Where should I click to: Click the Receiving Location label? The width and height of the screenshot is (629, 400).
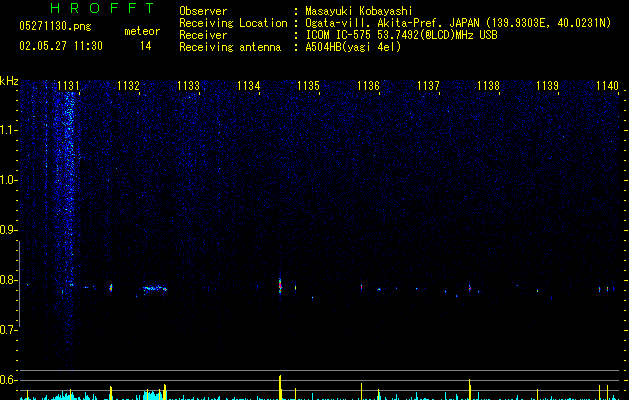pyautogui.click(x=233, y=23)
